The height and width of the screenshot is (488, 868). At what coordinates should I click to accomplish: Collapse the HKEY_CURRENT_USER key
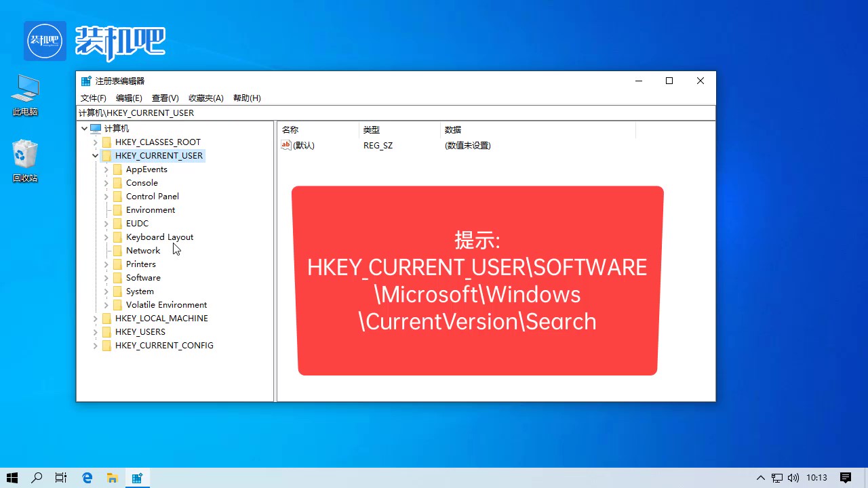95,155
